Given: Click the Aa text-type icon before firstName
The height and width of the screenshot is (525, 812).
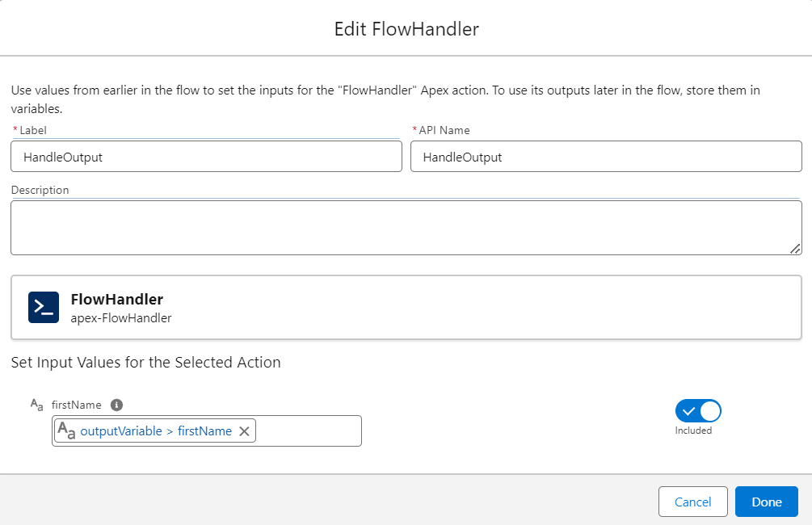Looking at the screenshot, I should coord(36,405).
